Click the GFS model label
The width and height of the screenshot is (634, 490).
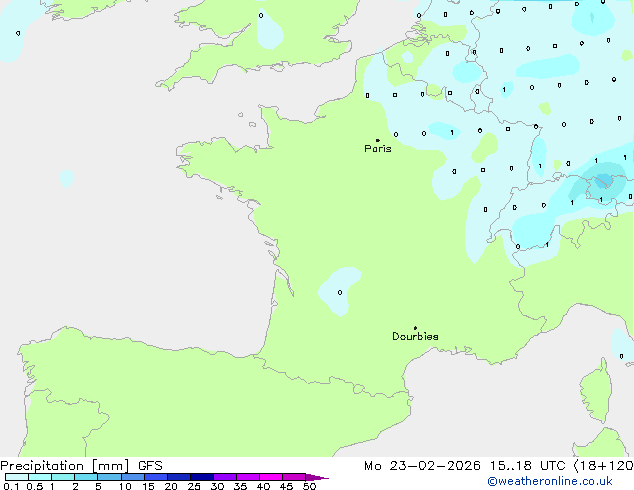click(151, 466)
